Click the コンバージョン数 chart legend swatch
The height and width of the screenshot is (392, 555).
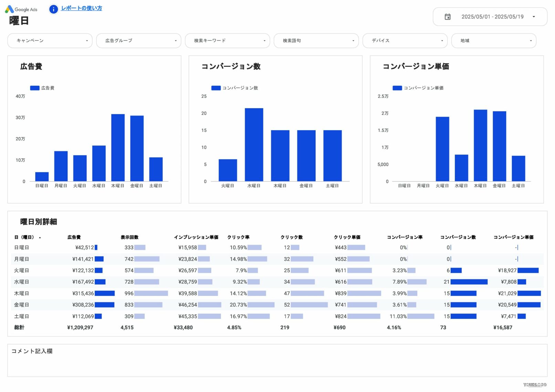coord(216,88)
